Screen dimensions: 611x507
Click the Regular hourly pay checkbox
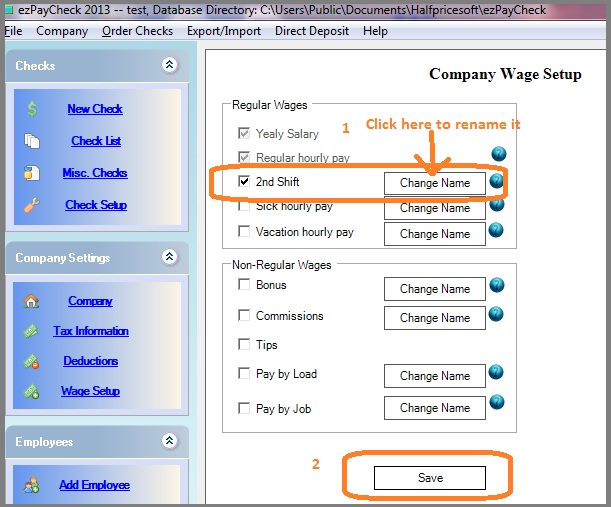(x=244, y=157)
